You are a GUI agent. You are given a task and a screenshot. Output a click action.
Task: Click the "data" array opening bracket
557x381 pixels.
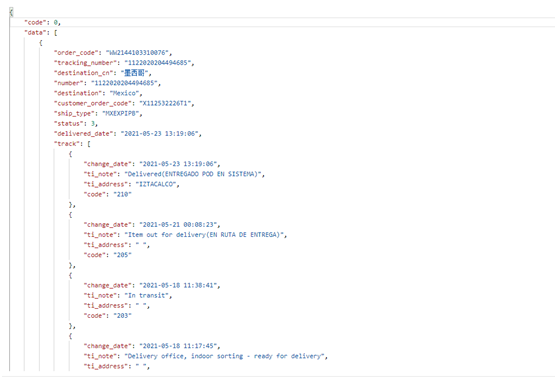pyautogui.click(x=55, y=32)
